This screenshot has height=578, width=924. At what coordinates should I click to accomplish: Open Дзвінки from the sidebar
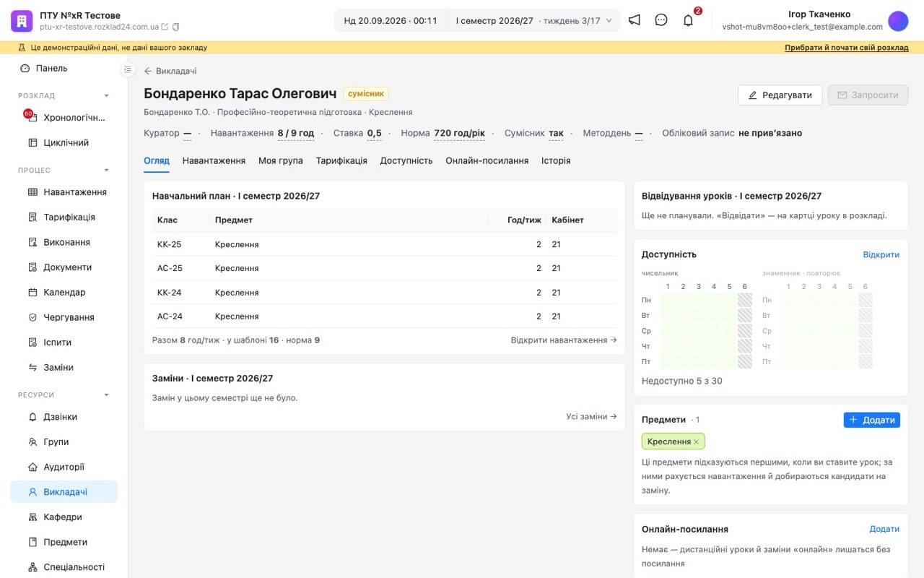click(64, 417)
